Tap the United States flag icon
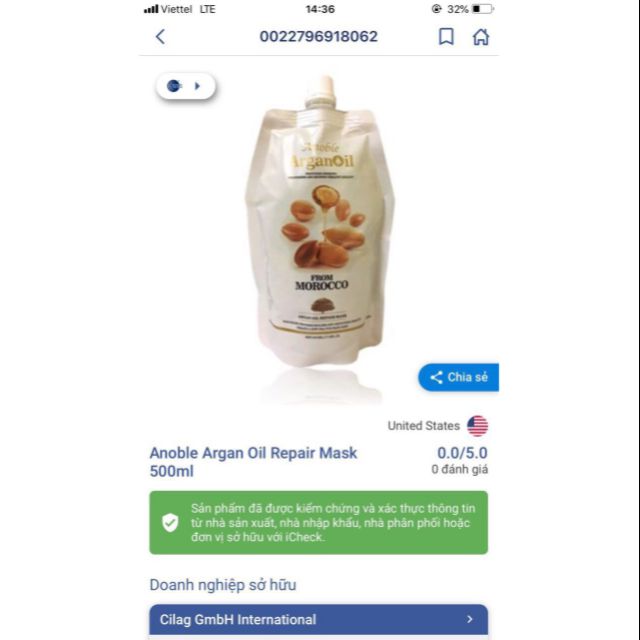The width and height of the screenshot is (640, 640). 478,426
